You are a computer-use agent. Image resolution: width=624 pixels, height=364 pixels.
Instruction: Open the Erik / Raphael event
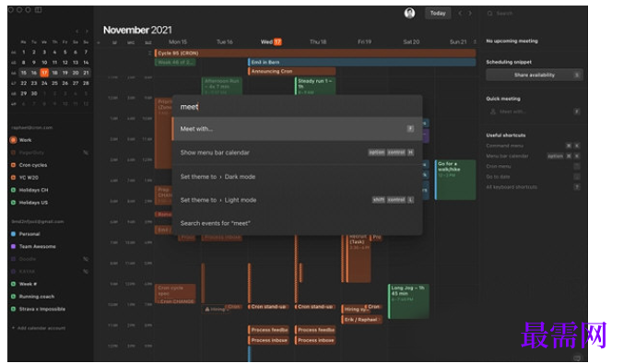pyautogui.click(x=361, y=320)
